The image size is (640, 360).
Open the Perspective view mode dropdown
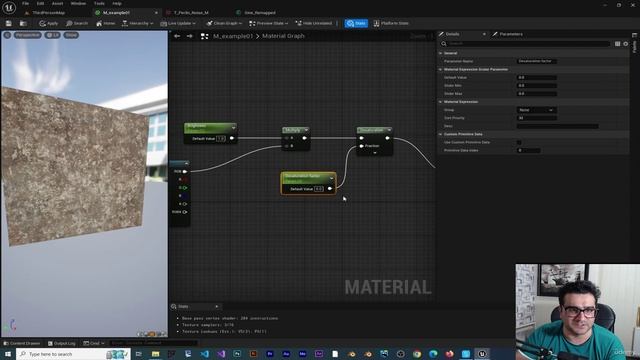pyautogui.click(x=28, y=35)
